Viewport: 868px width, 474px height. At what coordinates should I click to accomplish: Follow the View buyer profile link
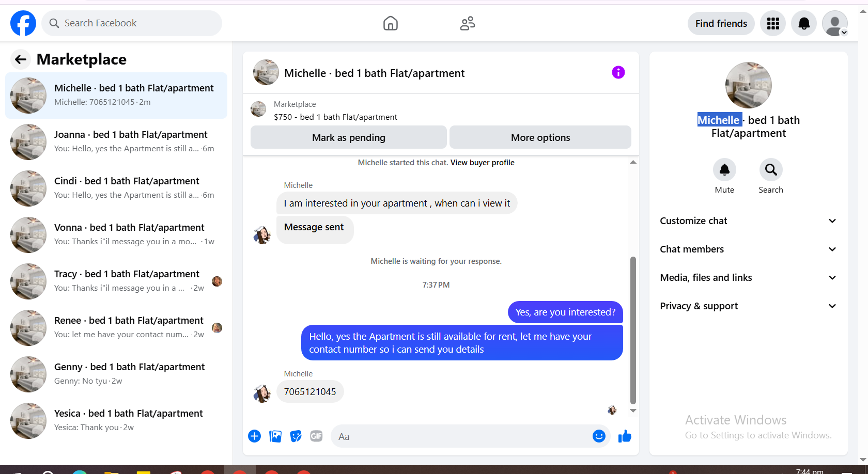483,163
